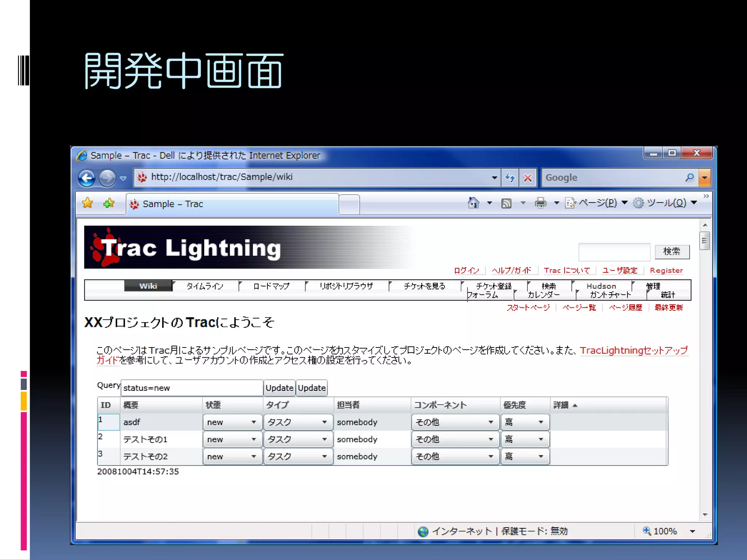Open recent pages dropdown next to Forward
Viewport: 747px width, 560px height.
(123, 178)
